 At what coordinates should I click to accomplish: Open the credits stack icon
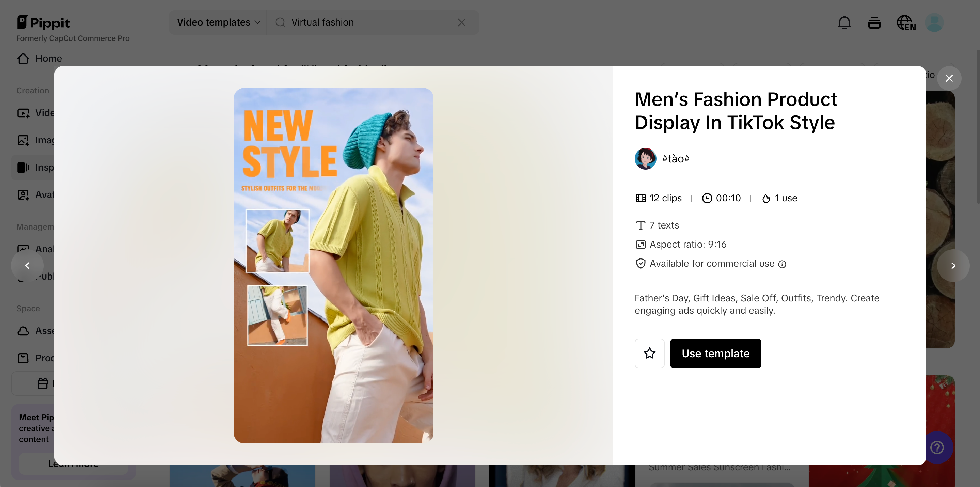click(x=874, y=22)
